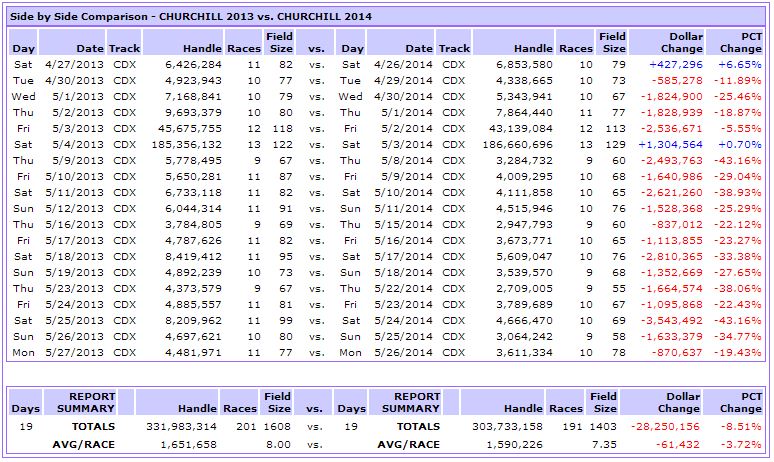Select handle value 8,419,412
This screenshot has width=774, height=462.
point(194,257)
